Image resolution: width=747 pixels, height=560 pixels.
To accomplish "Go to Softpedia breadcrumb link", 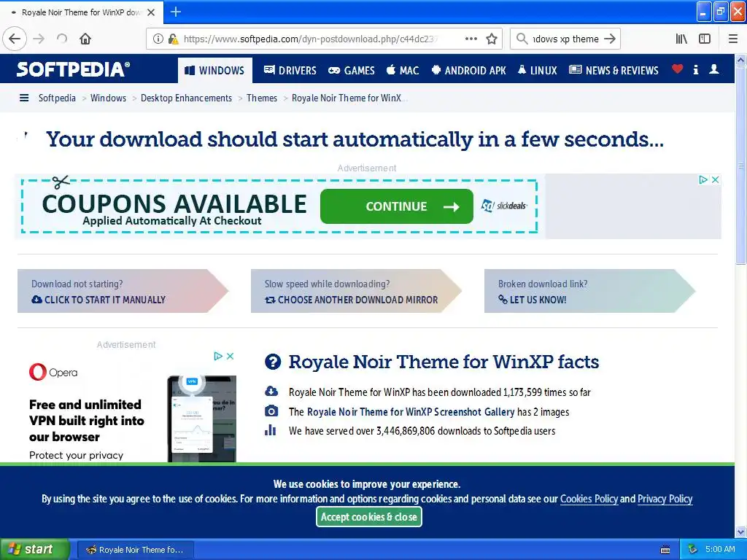I will pos(57,98).
